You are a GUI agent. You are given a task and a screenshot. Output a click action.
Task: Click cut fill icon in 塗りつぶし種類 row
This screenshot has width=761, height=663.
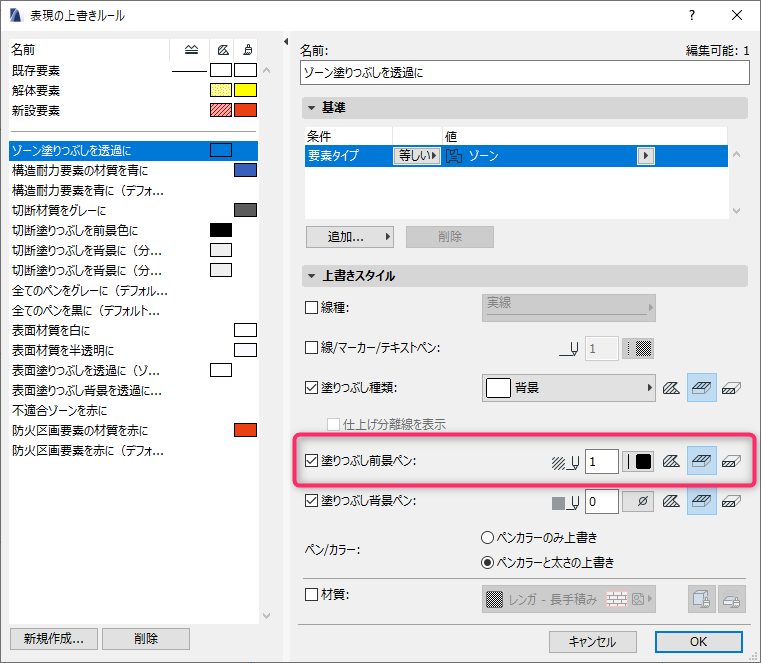pos(701,388)
